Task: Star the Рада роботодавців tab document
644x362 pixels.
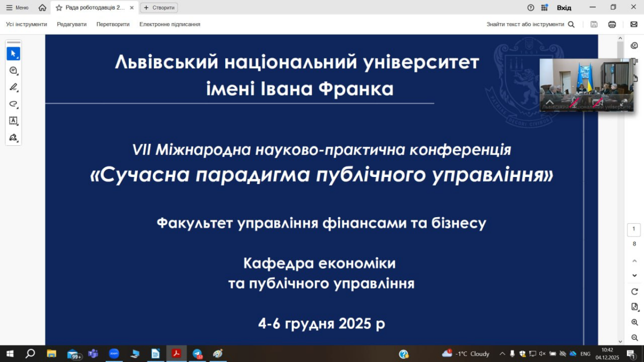Action: [59, 8]
